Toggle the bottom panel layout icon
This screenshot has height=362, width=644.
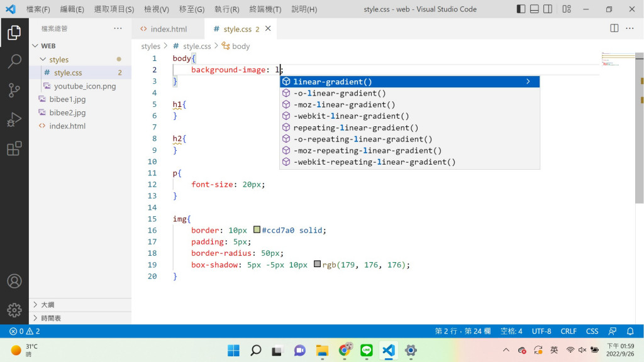(535, 9)
